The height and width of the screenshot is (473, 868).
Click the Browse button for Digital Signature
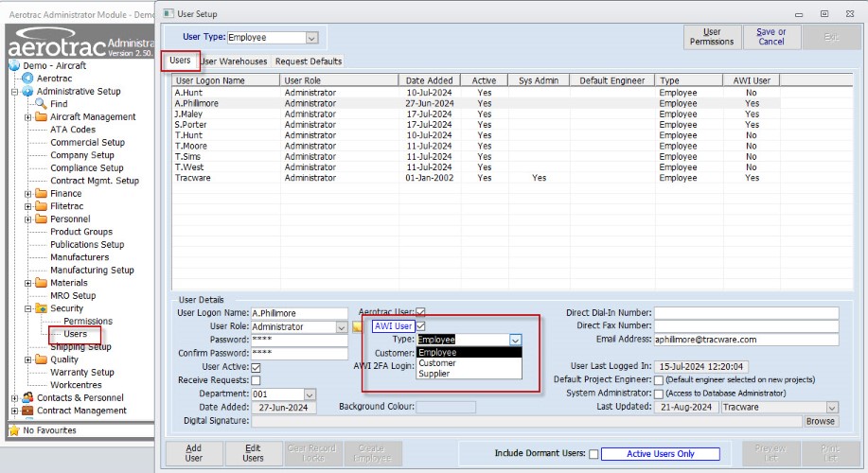(x=820, y=422)
